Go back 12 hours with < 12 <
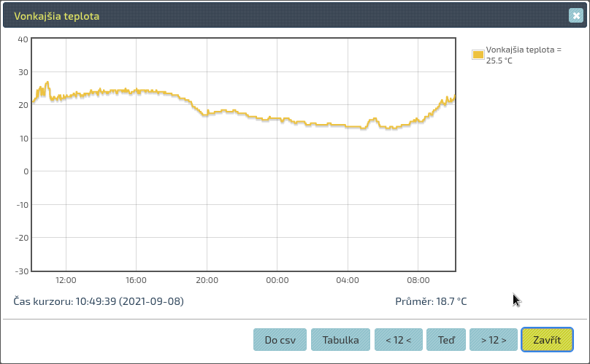590x364 pixels. coord(399,339)
